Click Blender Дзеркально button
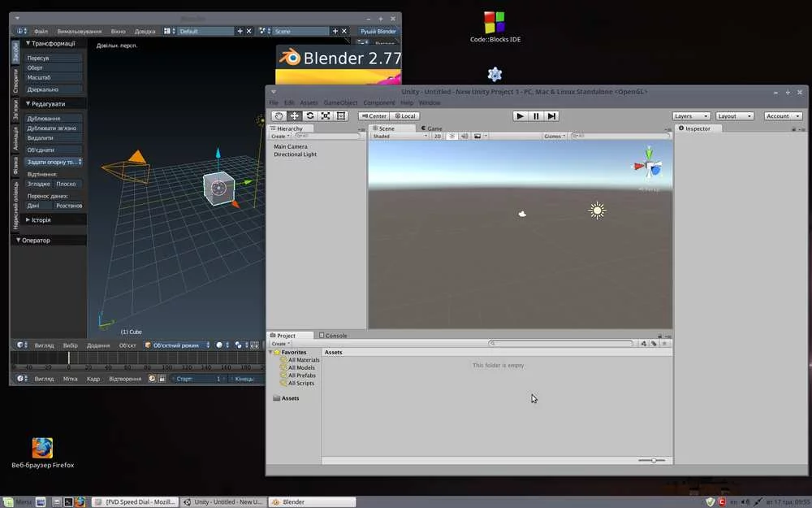 (54, 89)
